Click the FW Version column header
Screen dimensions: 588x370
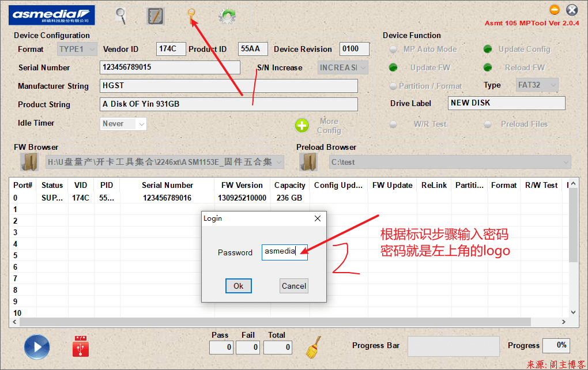click(242, 185)
